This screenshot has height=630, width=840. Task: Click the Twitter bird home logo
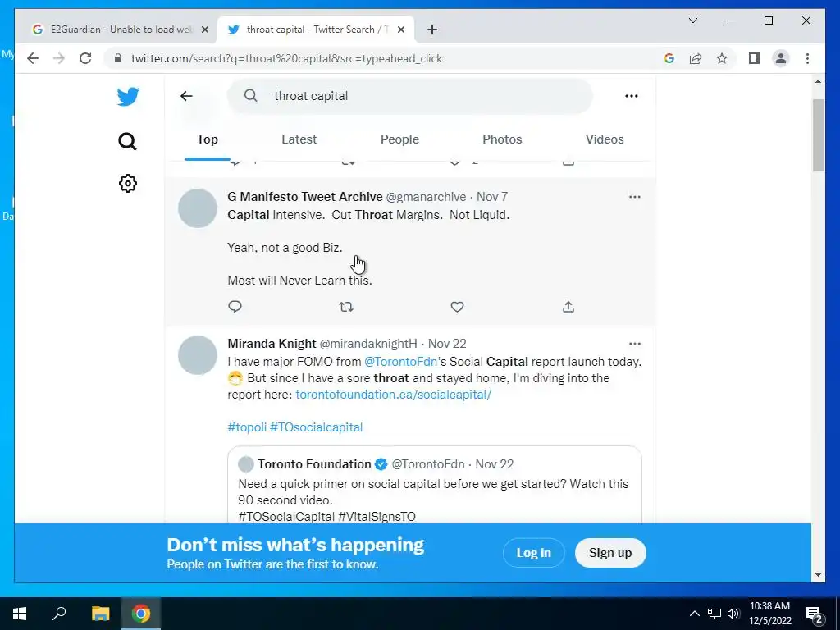point(128,97)
